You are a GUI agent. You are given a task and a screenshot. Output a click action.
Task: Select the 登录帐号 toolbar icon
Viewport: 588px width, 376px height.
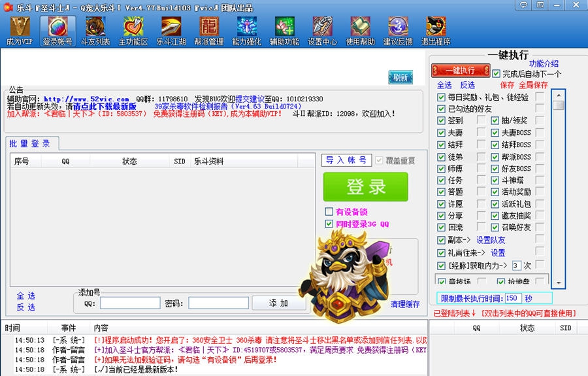pos(57,31)
